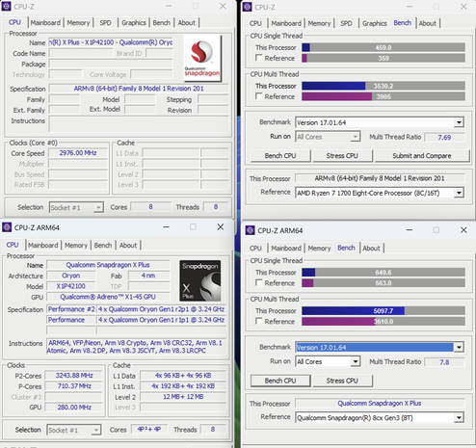Viewport: 476px width, 448px height.
Task: Close the top-right CPU-Z bench window
Action: pos(463,7)
